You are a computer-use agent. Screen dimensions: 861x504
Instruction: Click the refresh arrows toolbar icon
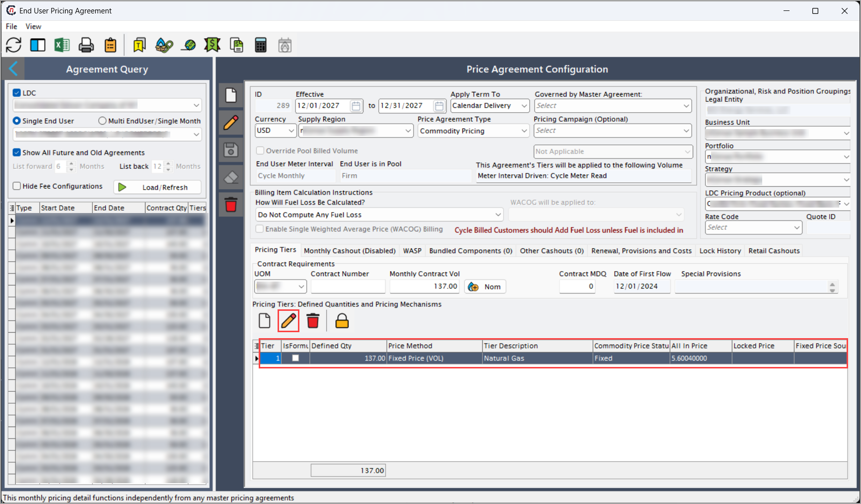[13, 45]
